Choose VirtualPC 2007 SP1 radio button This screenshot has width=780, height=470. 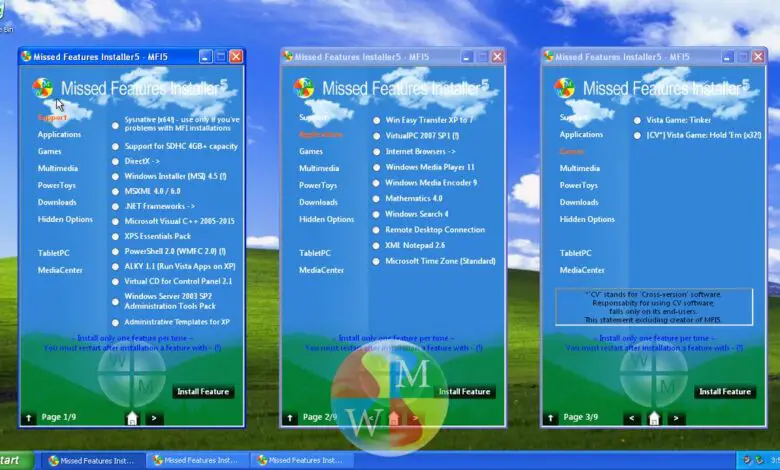pos(377,136)
